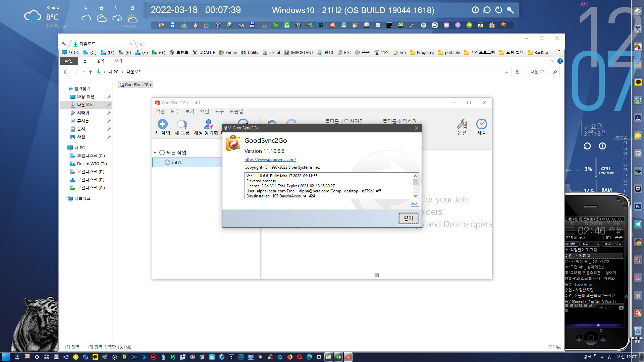The height and width of the screenshot is (362, 644).
Task: Open the Utility bookmark folder
Action: pyautogui.click(x=250, y=53)
